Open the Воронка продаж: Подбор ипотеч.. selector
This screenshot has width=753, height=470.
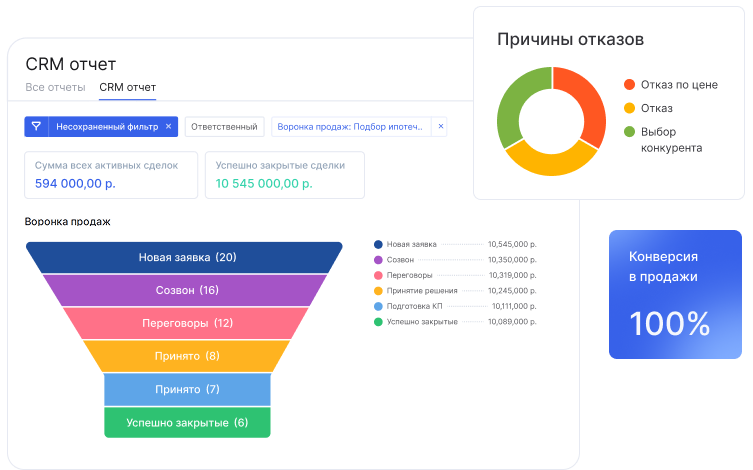(352, 126)
